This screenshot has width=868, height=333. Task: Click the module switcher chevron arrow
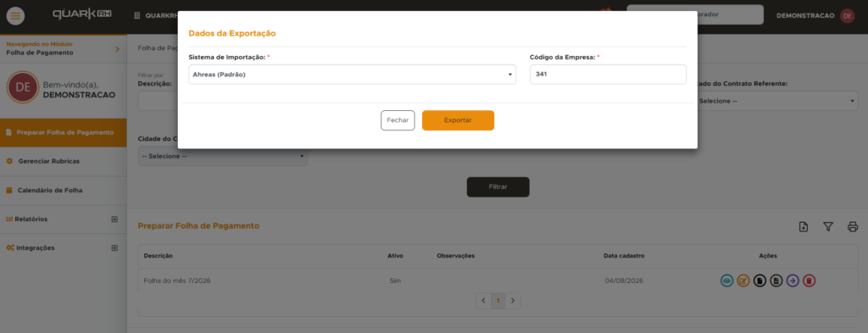(x=117, y=48)
